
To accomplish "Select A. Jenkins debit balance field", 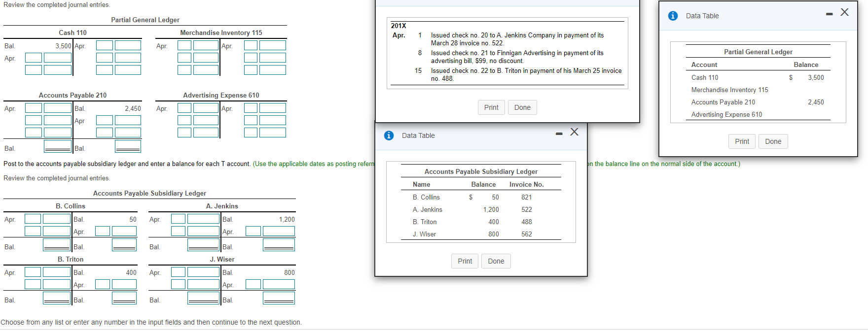I will 203,245.
